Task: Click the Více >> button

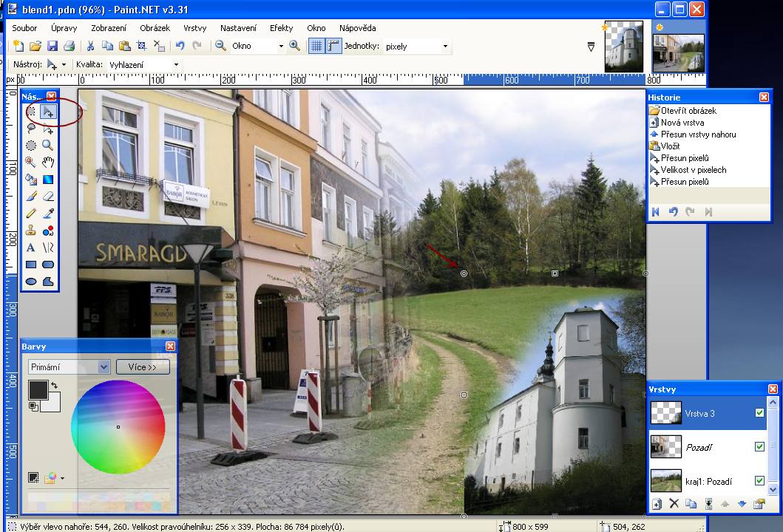Action: coord(143,366)
